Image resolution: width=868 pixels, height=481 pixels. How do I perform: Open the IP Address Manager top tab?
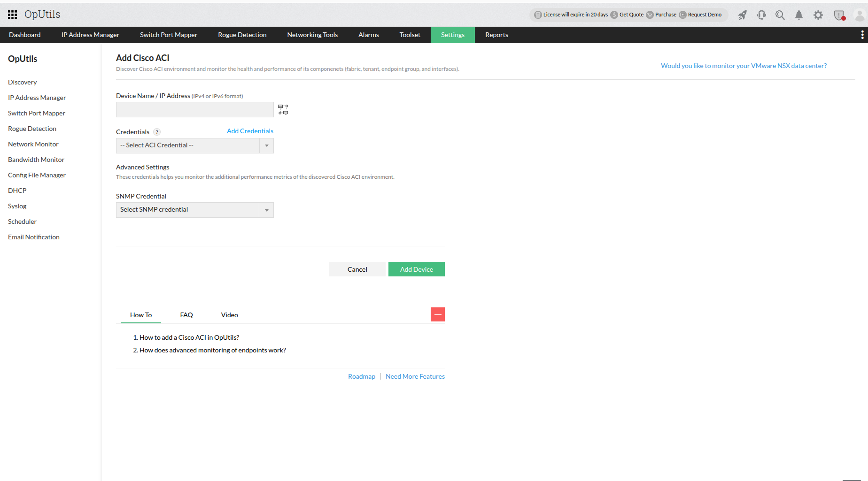point(90,35)
